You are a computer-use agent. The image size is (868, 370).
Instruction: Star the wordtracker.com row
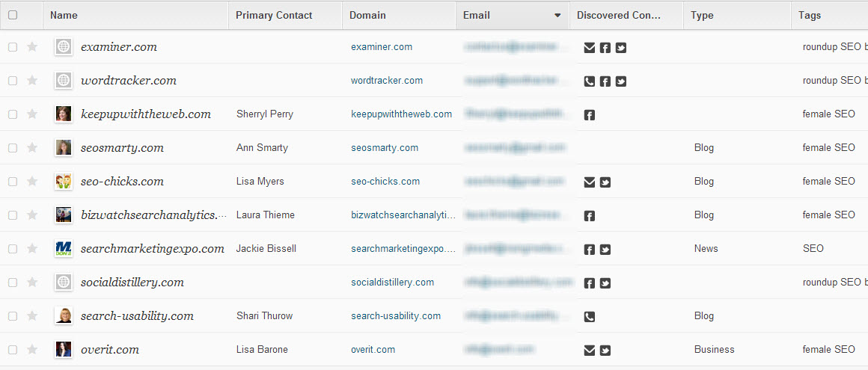click(x=32, y=81)
